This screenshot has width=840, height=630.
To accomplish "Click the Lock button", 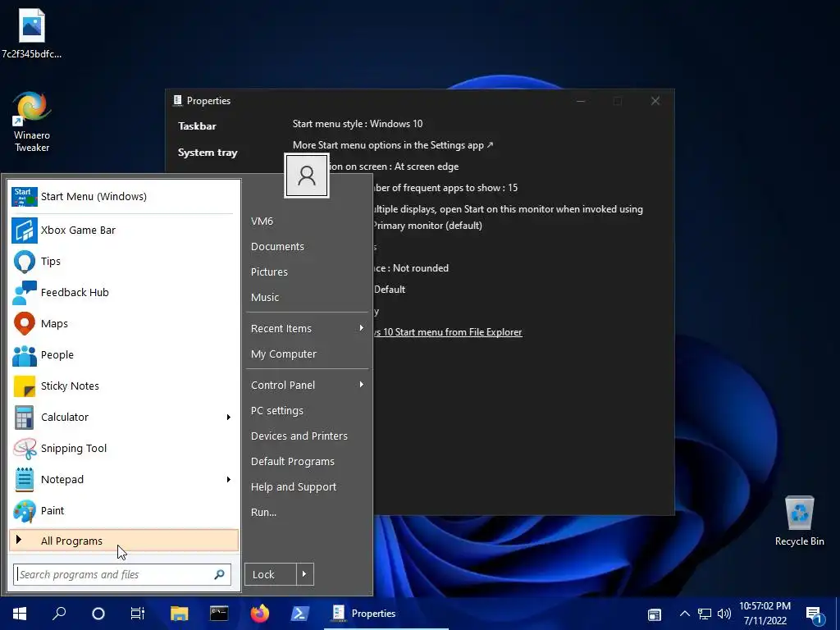I will coord(271,574).
